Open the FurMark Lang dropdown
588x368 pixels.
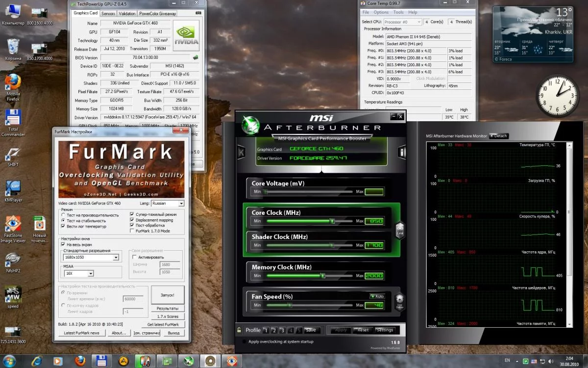181,203
